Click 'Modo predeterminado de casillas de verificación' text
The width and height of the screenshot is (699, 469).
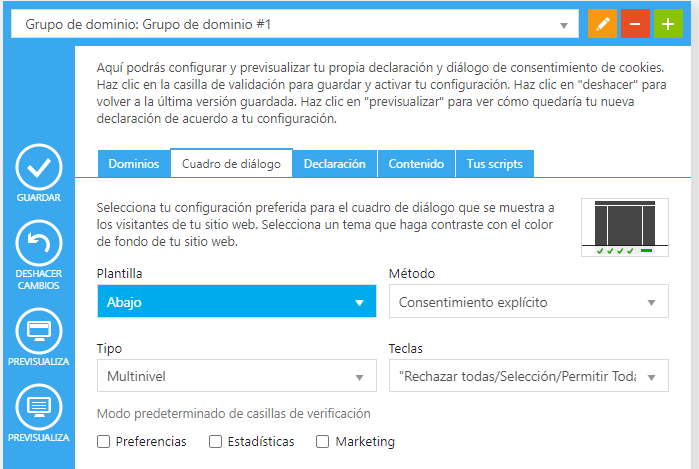pyautogui.click(x=234, y=414)
